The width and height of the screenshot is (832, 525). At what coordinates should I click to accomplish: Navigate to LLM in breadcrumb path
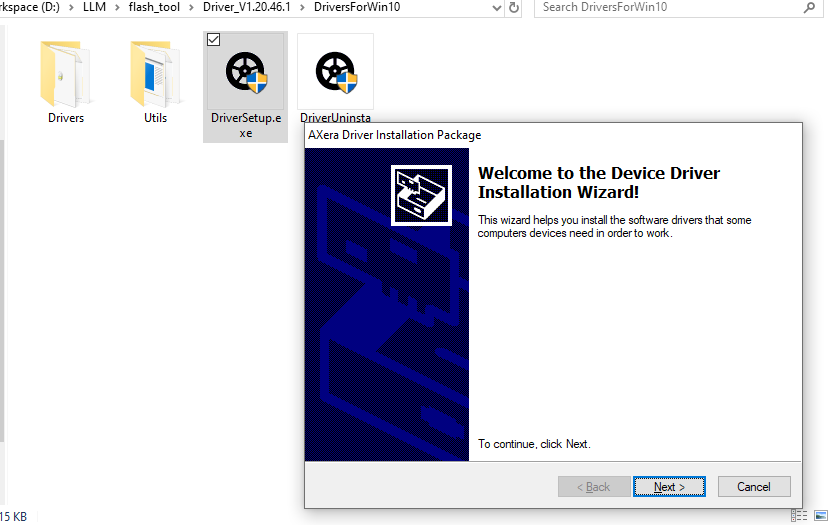(x=95, y=8)
